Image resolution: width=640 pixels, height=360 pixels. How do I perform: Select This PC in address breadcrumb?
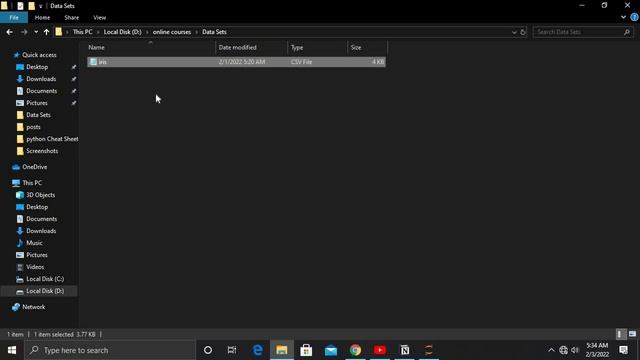82,32
